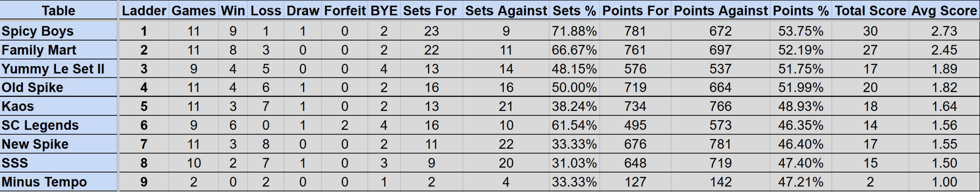Click Minus Tempo's 1.00 average score
The height and width of the screenshot is (192, 980).
pyautogui.click(x=944, y=182)
